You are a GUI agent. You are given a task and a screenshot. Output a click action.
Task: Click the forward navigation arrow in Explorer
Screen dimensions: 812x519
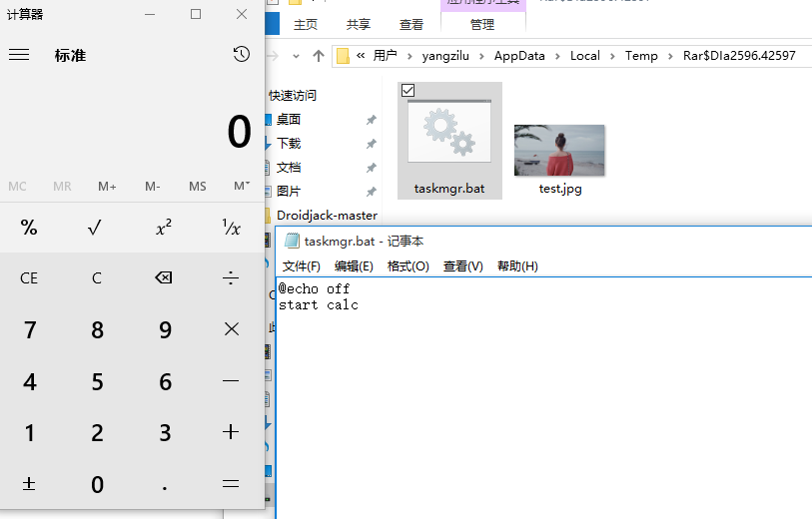273,56
